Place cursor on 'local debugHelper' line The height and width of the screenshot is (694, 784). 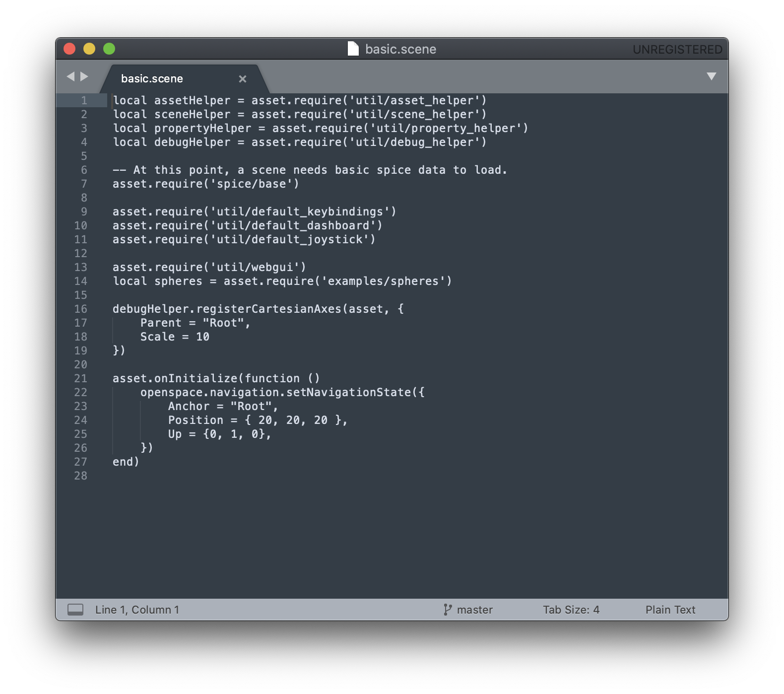pyautogui.click(x=300, y=142)
